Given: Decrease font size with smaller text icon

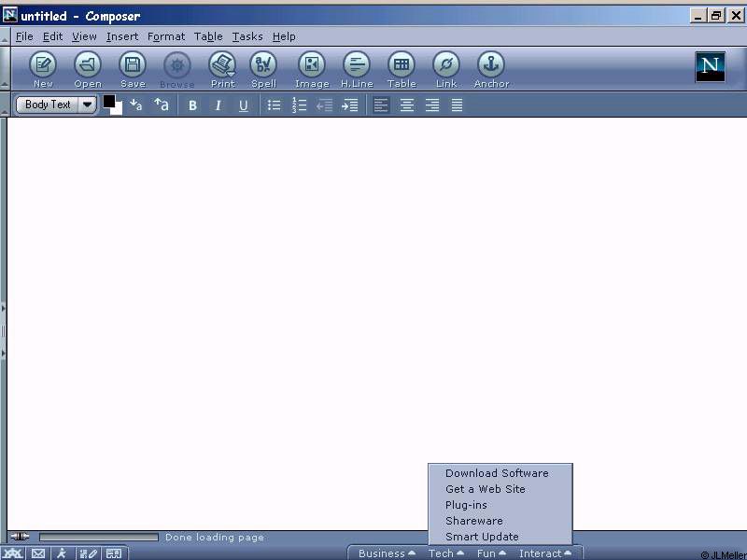Looking at the screenshot, I should (135, 105).
